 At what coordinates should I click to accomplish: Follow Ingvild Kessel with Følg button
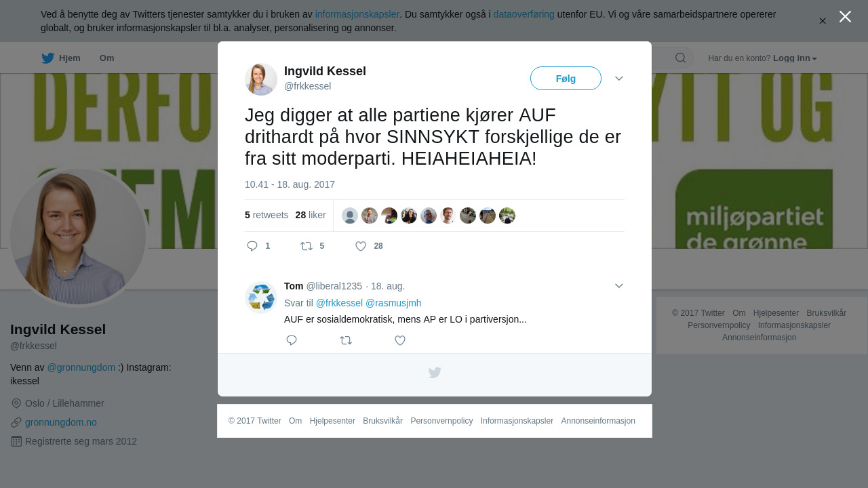tap(566, 79)
